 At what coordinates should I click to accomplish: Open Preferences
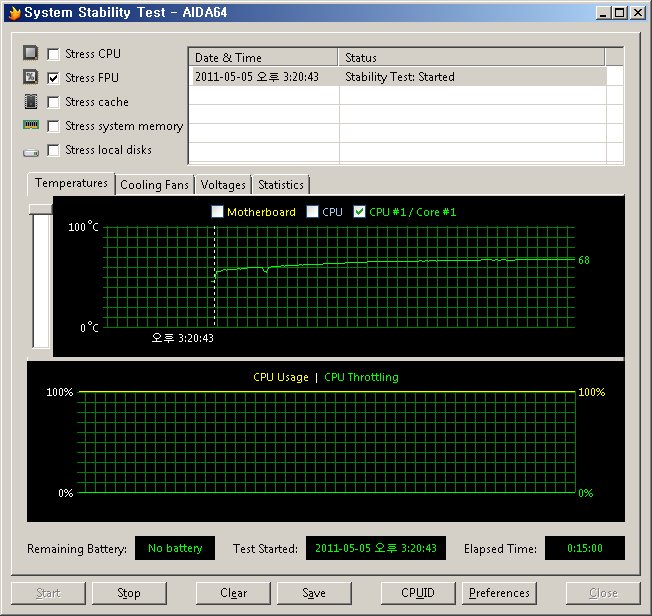click(x=499, y=593)
